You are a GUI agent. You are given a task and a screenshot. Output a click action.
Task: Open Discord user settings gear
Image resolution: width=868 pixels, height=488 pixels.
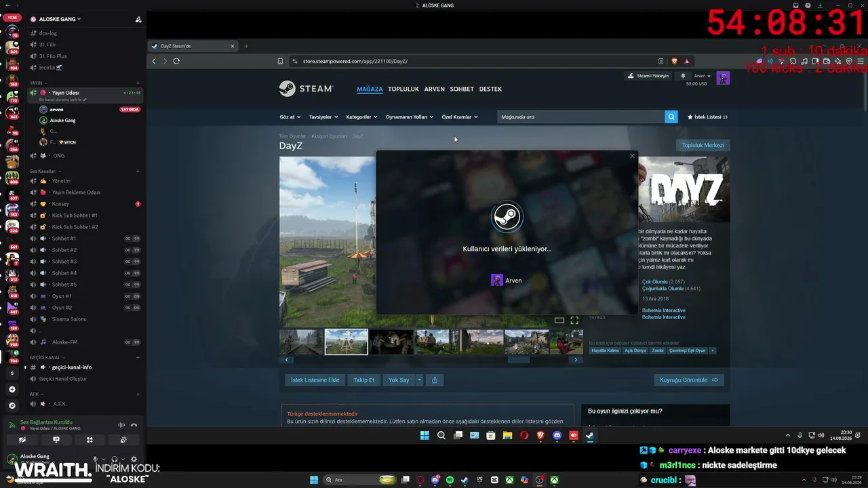[x=134, y=460]
